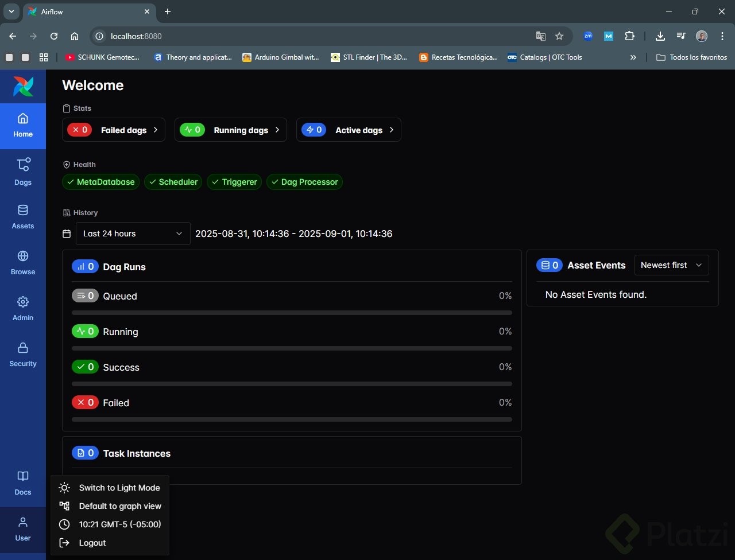
Task: Open Chrome downloads
Action: click(x=660, y=36)
